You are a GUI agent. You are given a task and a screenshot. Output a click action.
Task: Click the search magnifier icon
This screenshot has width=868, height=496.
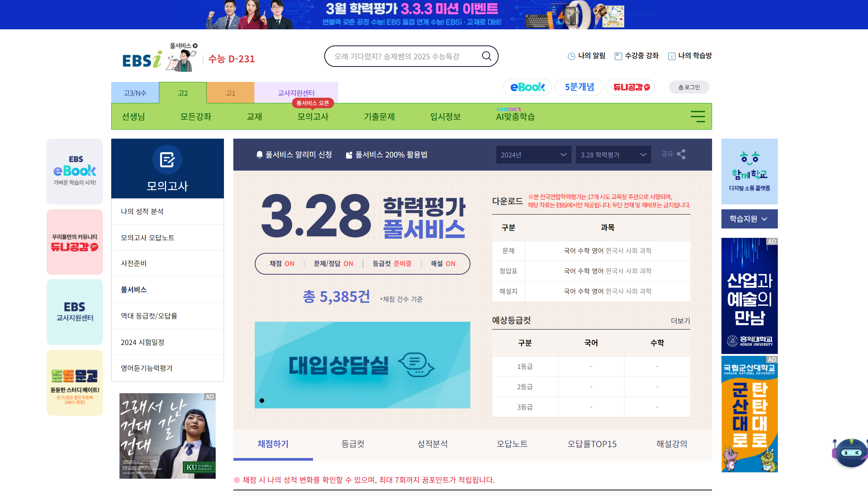[x=487, y=56]
